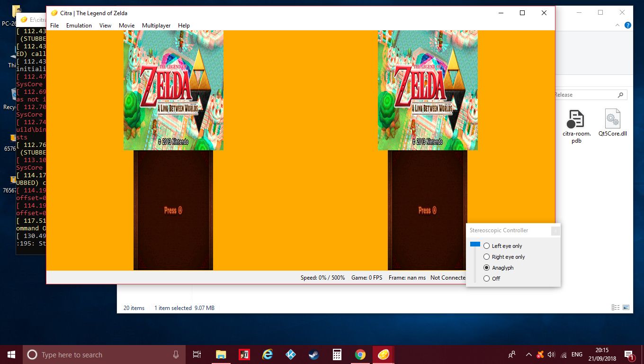Click the stereoscopic depth slider handle
This screenshot has height=364, width=644.
point(475,244)
